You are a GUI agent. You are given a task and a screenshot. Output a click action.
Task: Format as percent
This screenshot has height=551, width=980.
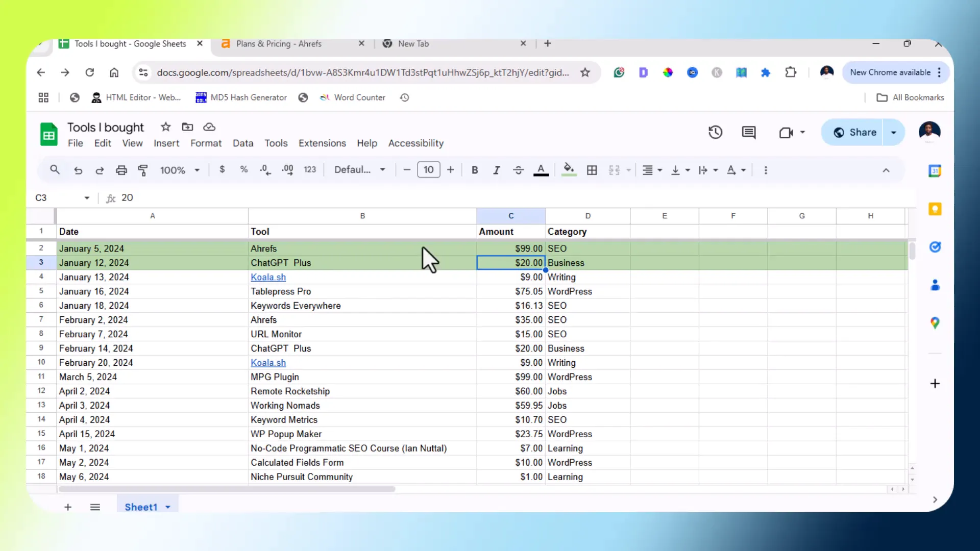coord(244,169)
